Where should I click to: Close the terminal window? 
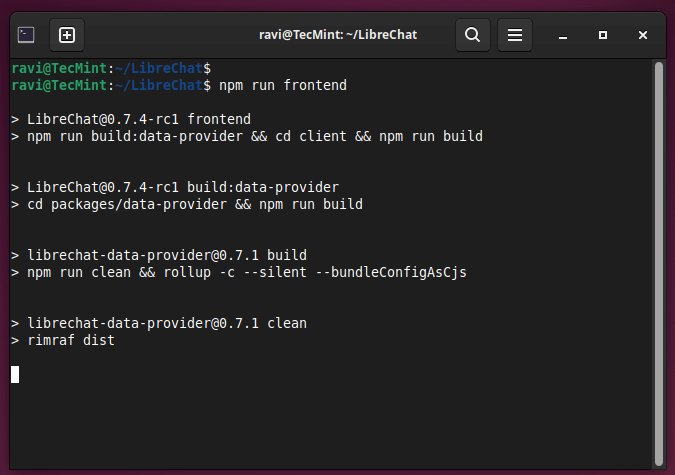click(x=643, y=35)
